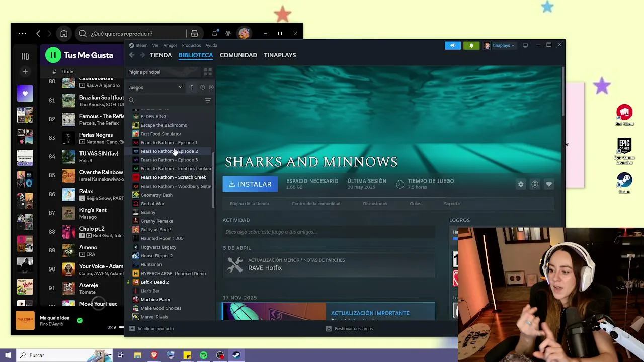
Task: Pause playback of Tus Me Gusta playlist
Action: [x=53, y=55]
